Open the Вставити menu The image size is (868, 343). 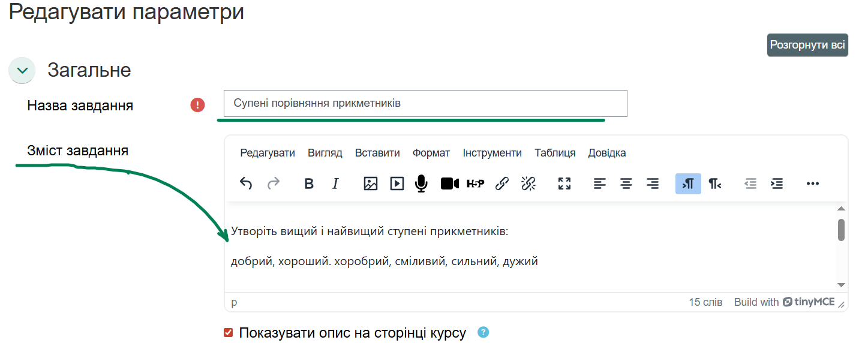377,153
